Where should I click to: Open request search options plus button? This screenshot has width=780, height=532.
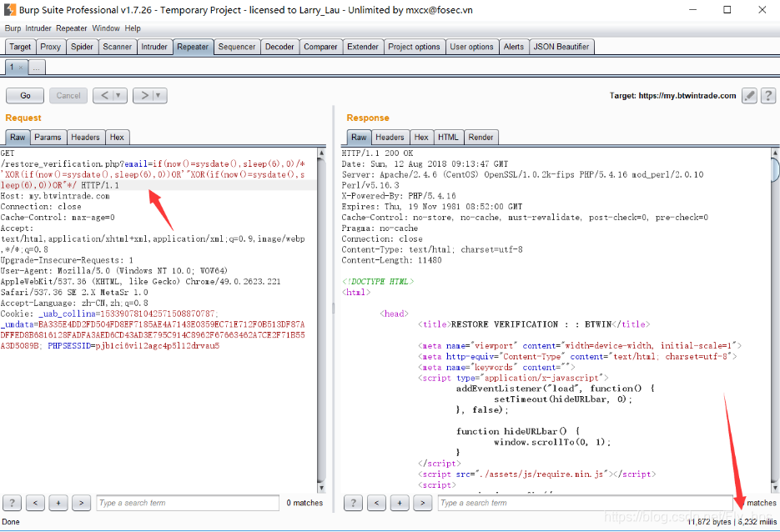tap(58, 503)
